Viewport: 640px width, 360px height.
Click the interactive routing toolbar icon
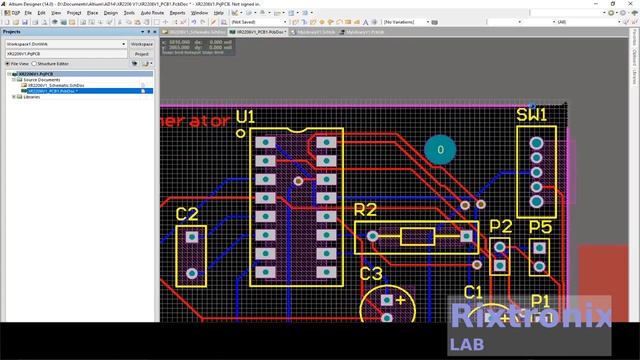click(295, 22)
